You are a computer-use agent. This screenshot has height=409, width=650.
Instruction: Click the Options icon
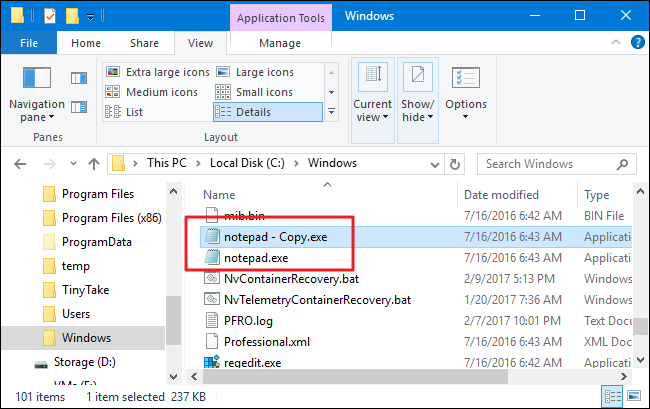click(466, 78)
